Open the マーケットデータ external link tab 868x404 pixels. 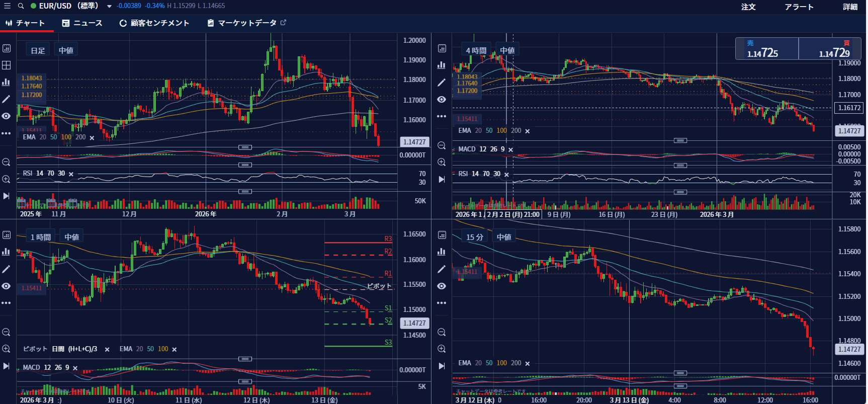click(x=247, y=23)
